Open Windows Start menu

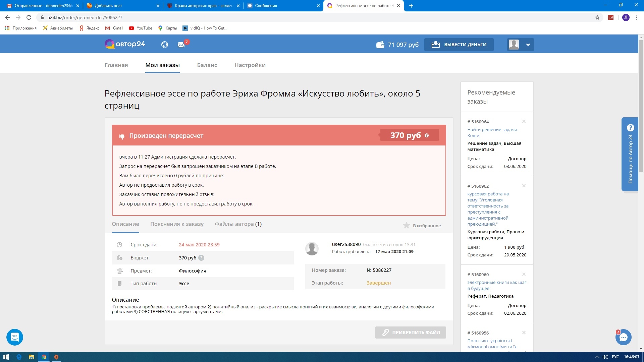pos(6,357)
